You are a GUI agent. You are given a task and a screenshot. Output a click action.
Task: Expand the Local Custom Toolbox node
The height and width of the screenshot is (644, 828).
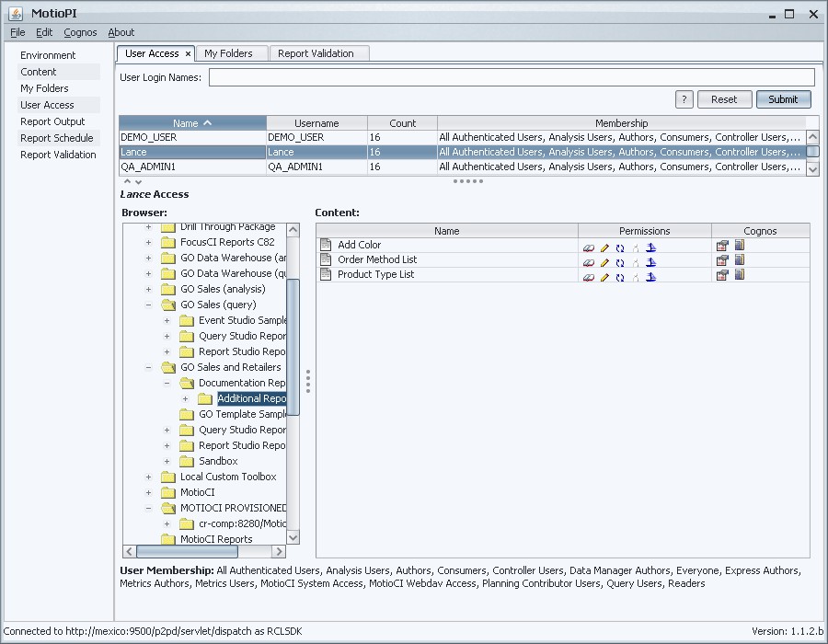[x=148, y=477]
